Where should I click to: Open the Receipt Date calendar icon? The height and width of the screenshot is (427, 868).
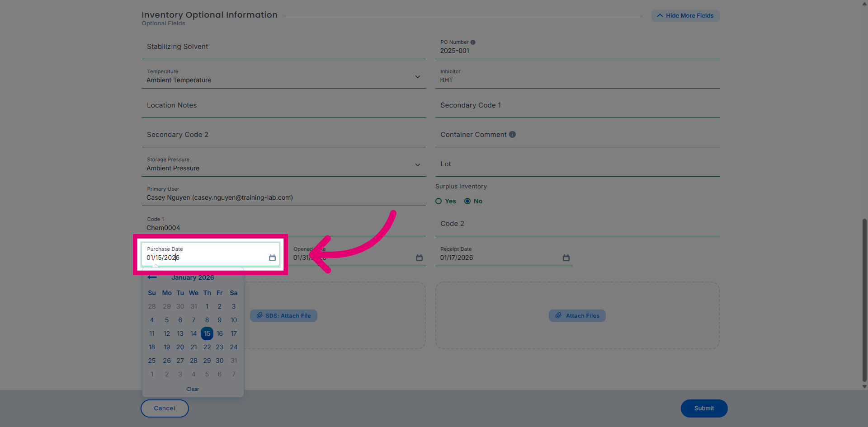566,258
